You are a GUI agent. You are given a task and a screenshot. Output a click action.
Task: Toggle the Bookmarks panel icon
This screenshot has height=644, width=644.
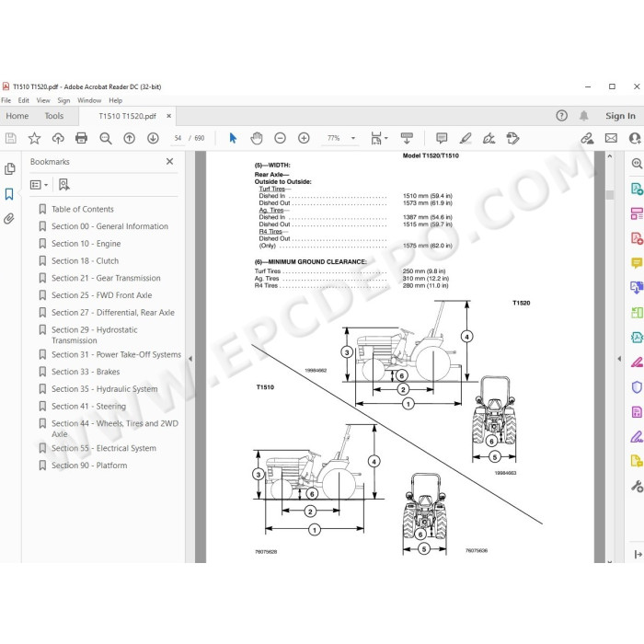click(9, 194)
